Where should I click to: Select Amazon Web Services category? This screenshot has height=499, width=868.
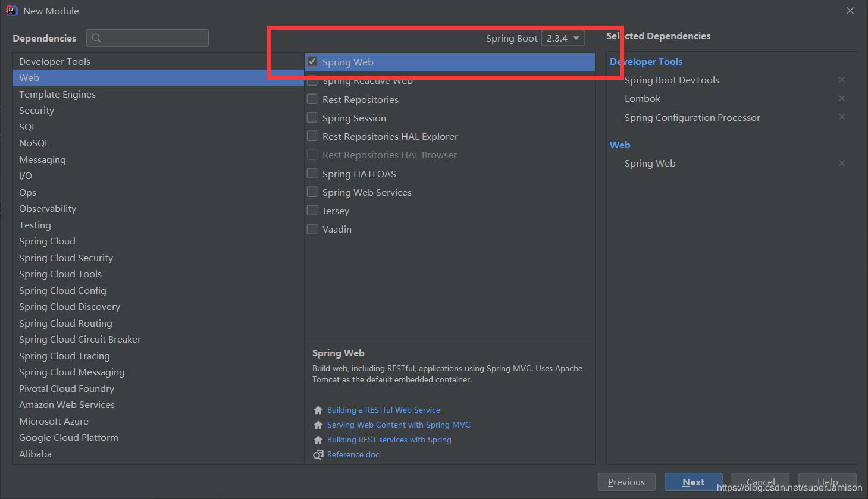tap(158, 405)
